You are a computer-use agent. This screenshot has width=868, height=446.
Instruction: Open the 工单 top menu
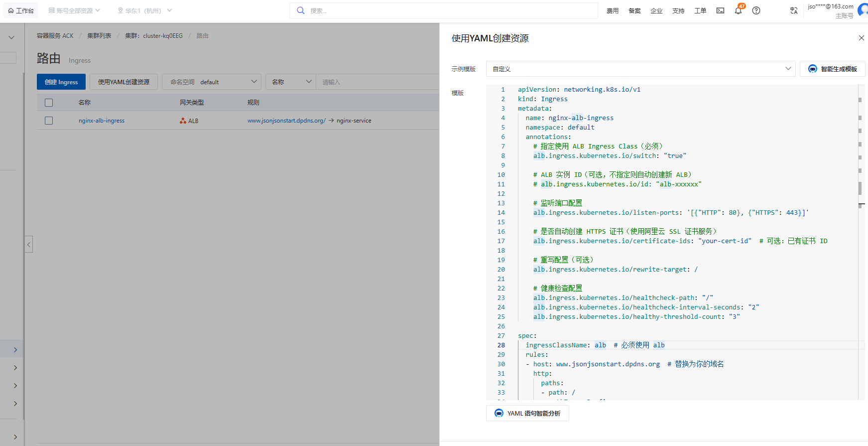700,10
